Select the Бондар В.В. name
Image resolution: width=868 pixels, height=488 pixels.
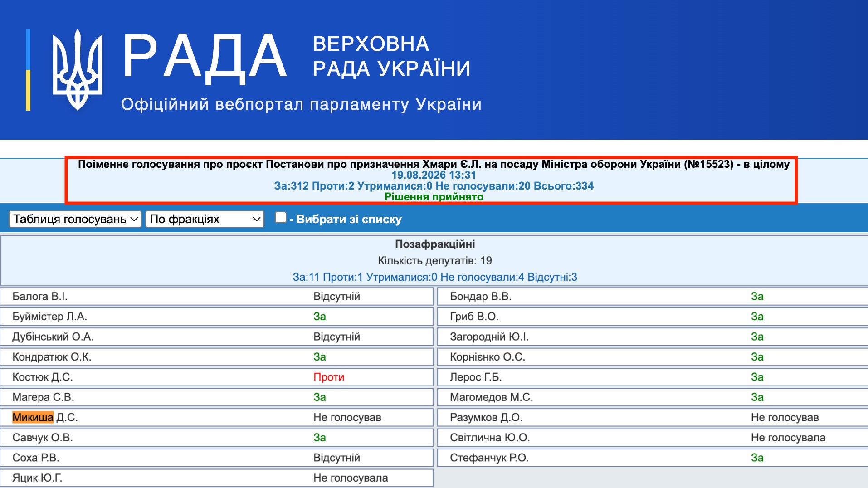point(481,296)
